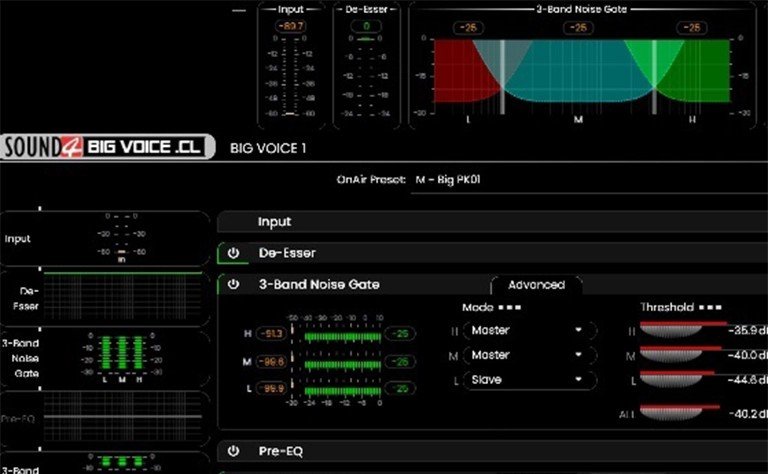
Task: Select the Input meter panel in sidebar
Action: [x=105, y=239]
